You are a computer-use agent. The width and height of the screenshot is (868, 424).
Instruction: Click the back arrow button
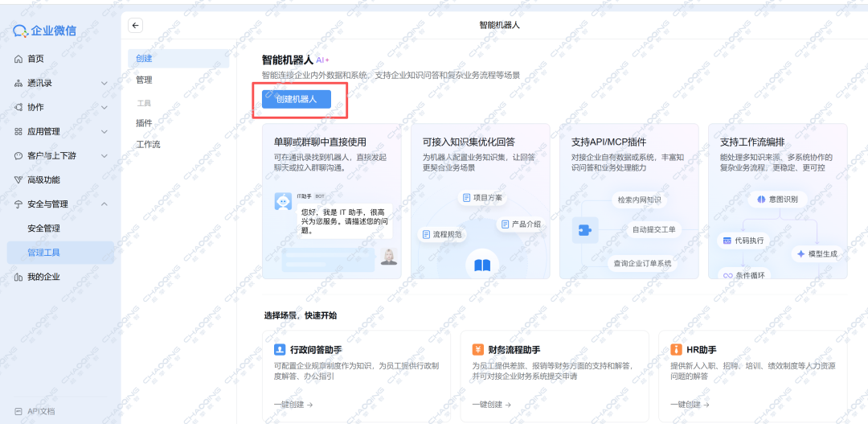click(135, 26)
